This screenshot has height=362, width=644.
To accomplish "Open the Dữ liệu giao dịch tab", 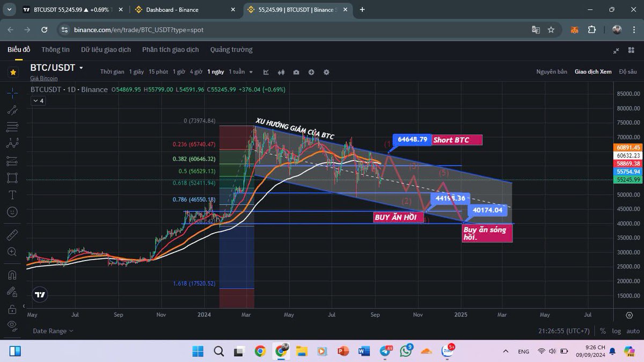I will click(106, 49).
